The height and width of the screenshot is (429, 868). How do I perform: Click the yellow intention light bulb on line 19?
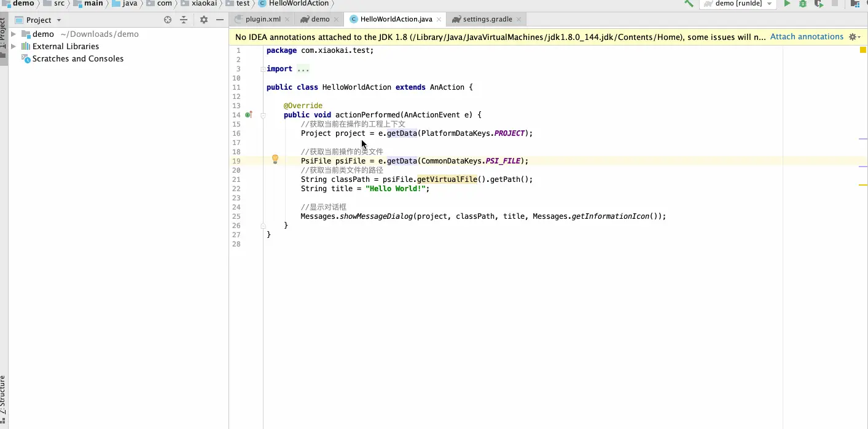pyautogui.click(x=275, y=159)
